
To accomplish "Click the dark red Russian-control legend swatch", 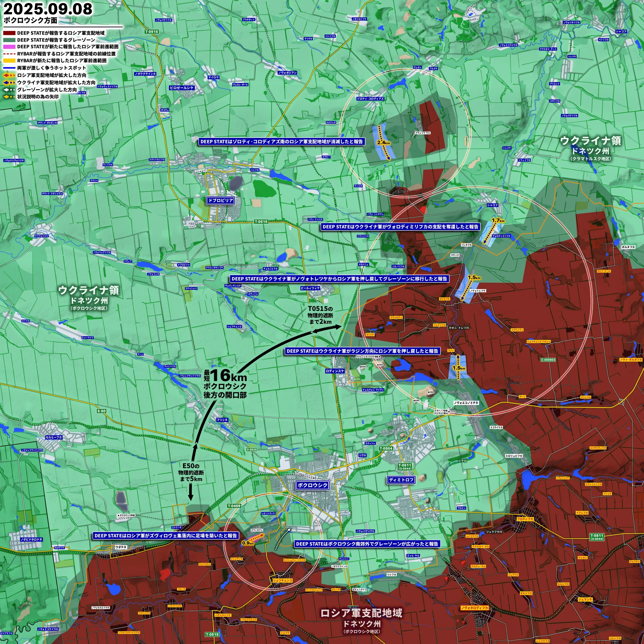I will point(9,33).
